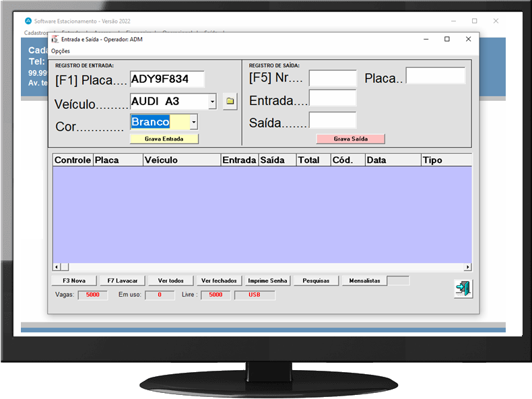
Task: Maximize the Entrada e Saída dialog
Action: click(446, 39)
